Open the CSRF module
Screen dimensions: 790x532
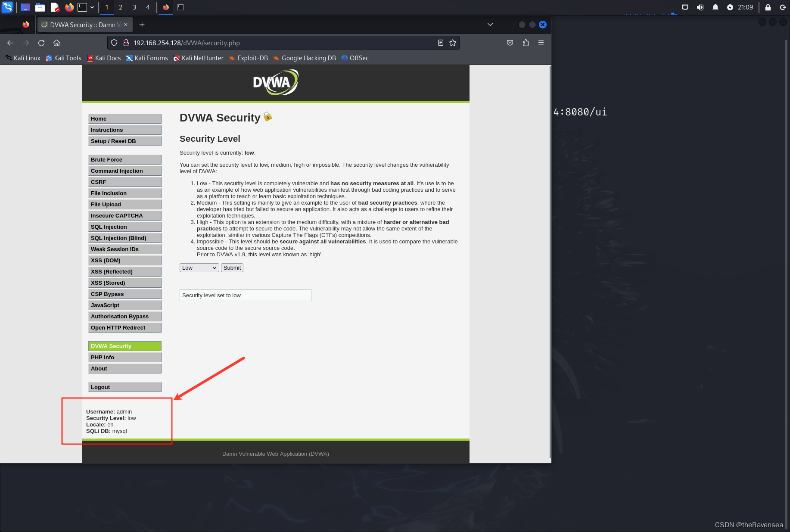click(x=125, y=182)
